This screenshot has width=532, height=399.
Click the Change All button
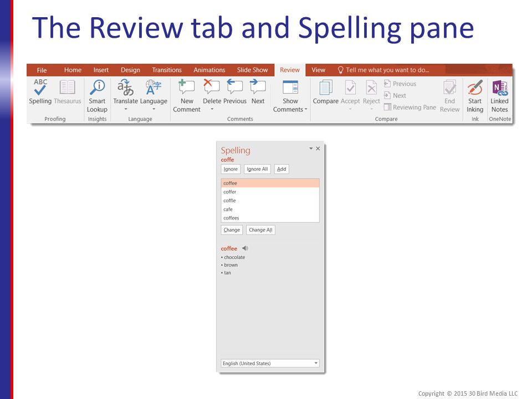(x=260, y=230)
